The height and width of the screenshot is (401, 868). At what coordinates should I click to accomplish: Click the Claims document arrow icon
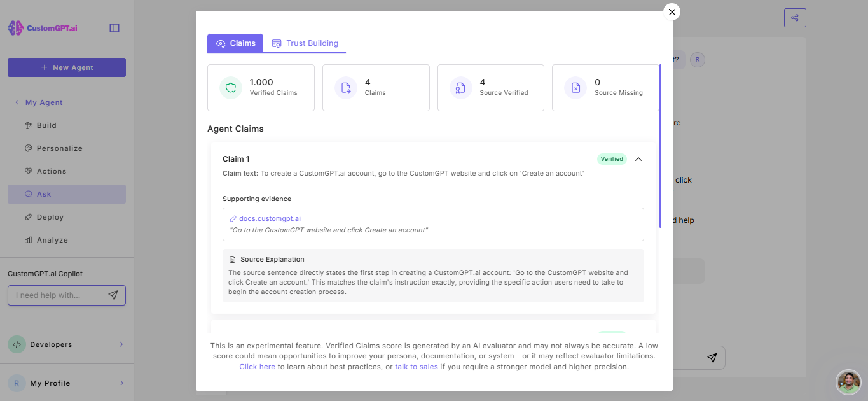pos(346,88)
